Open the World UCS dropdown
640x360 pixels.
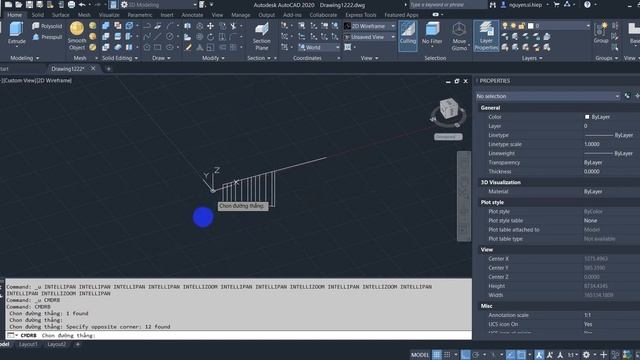pos(318,47)
